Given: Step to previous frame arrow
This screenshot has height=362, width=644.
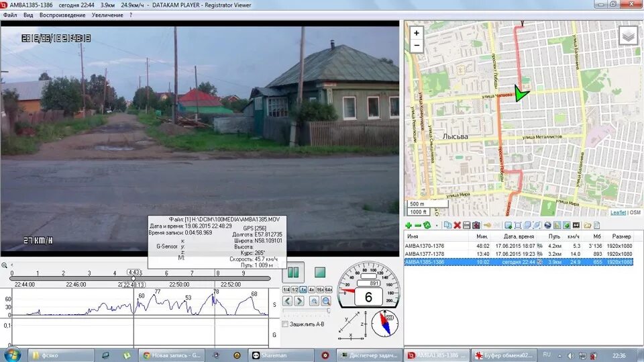Looking at the screenshot, I should click(x=288, y=301).
